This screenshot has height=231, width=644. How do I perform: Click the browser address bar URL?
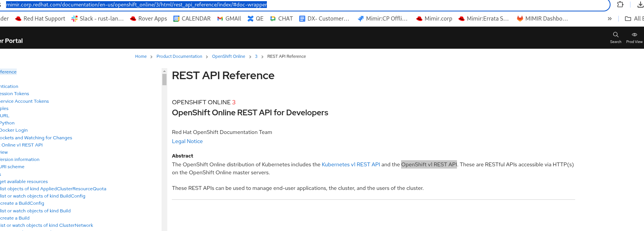point(136,5)
